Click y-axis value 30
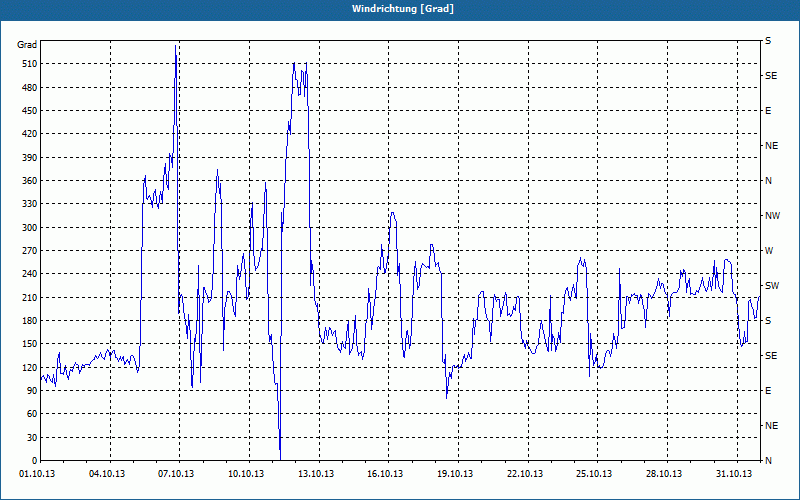Viewport: 800px width, 500px height. 32,437
